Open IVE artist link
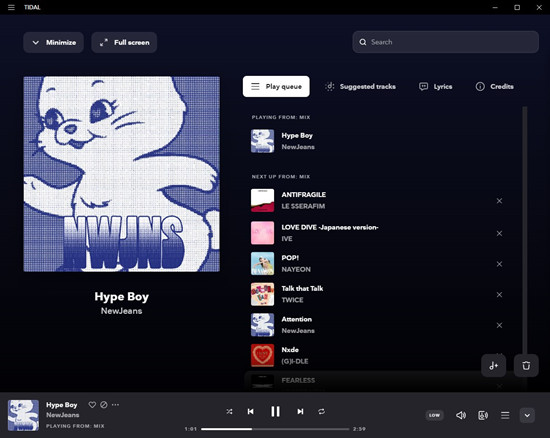The image size is (550, 438). tap(287, 239)
